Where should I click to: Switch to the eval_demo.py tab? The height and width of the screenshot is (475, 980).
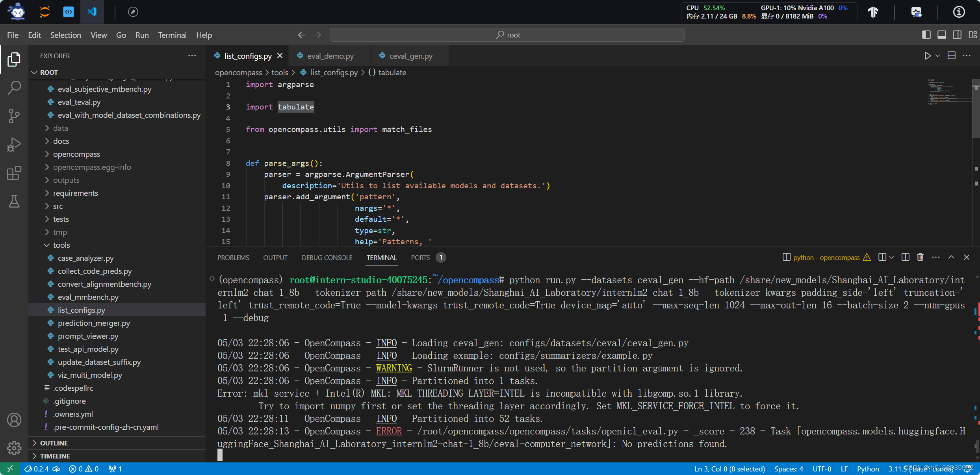click(x=330, y=56)
